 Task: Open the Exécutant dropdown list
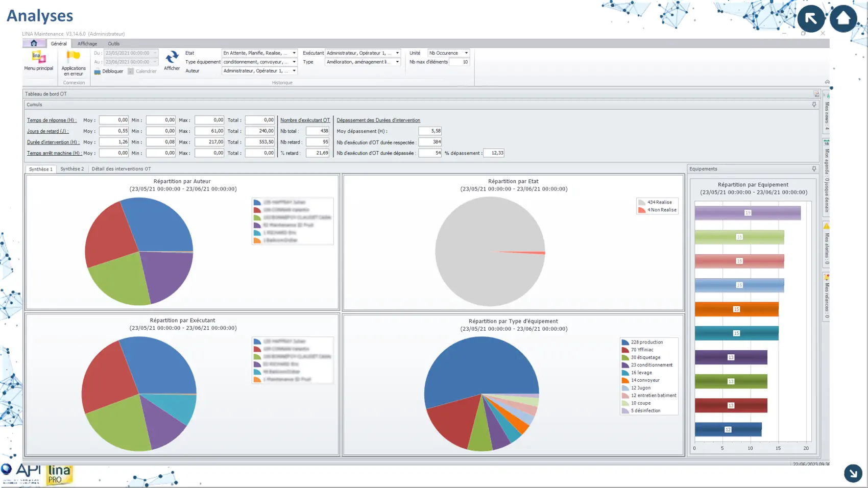(x=397, y=53)
